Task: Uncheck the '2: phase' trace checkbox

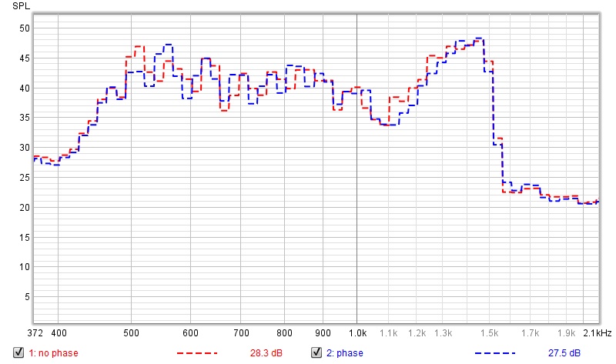Action: pos(316,352)
